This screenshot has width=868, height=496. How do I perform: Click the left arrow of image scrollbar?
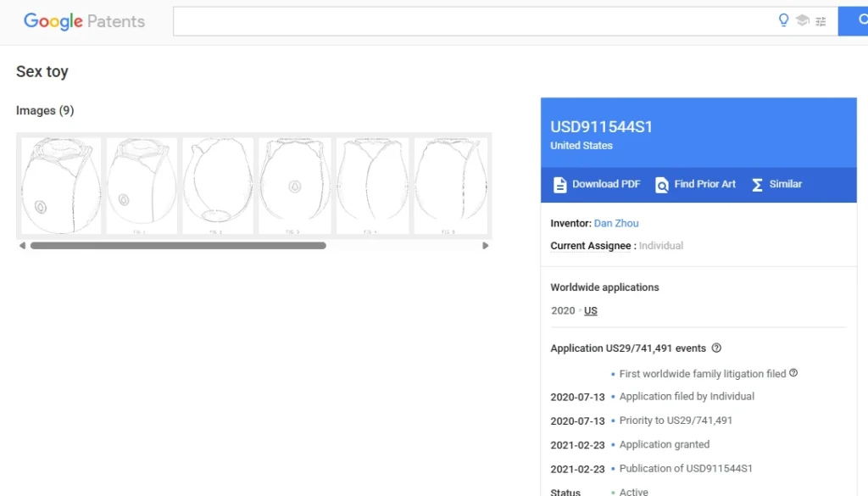(23, 246)
